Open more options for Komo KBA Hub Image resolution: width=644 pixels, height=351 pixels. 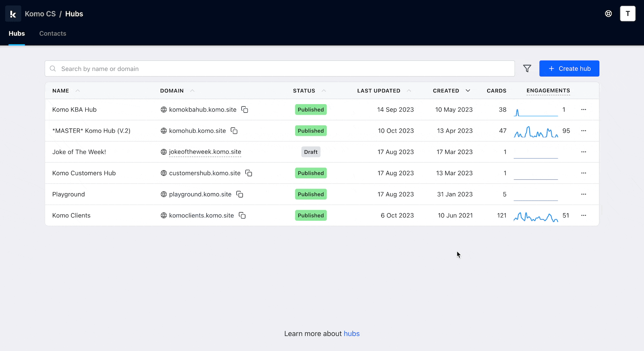pos(583,110)
